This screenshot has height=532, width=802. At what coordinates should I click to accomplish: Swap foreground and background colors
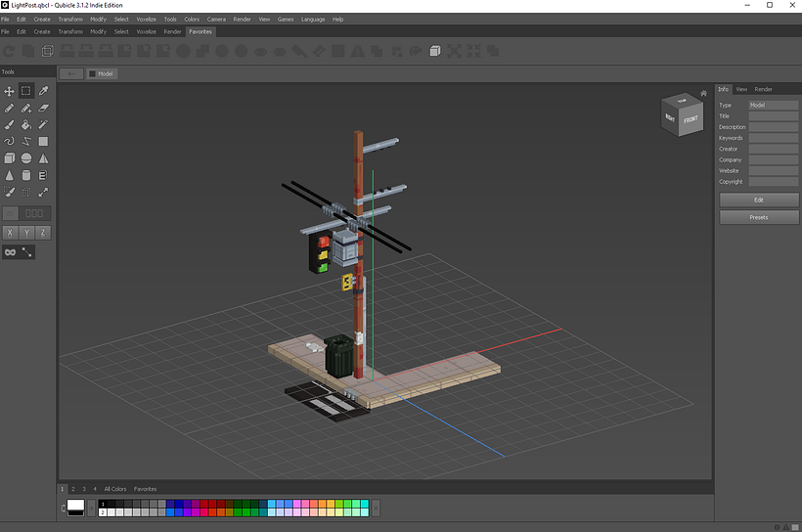coord(63,508)
